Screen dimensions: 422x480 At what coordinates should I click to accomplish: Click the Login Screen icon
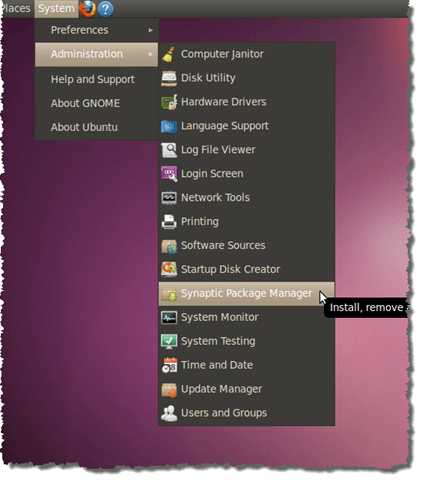[169, 174]
